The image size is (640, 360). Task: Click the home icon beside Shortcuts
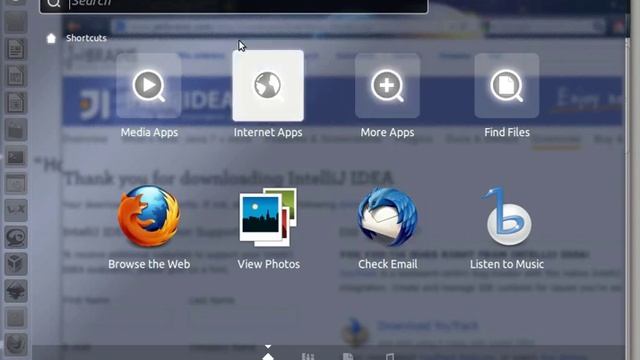coord(51,38)
